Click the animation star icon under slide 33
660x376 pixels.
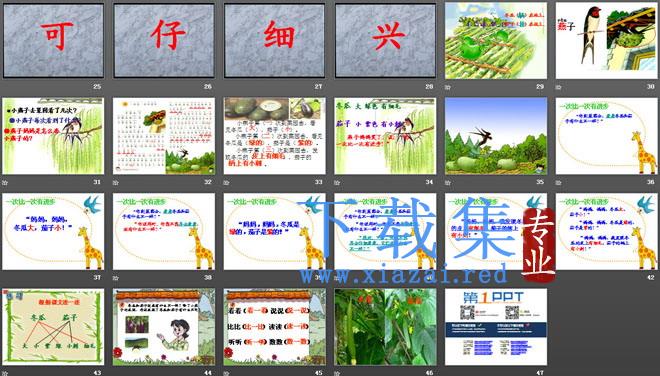(226, 183)
